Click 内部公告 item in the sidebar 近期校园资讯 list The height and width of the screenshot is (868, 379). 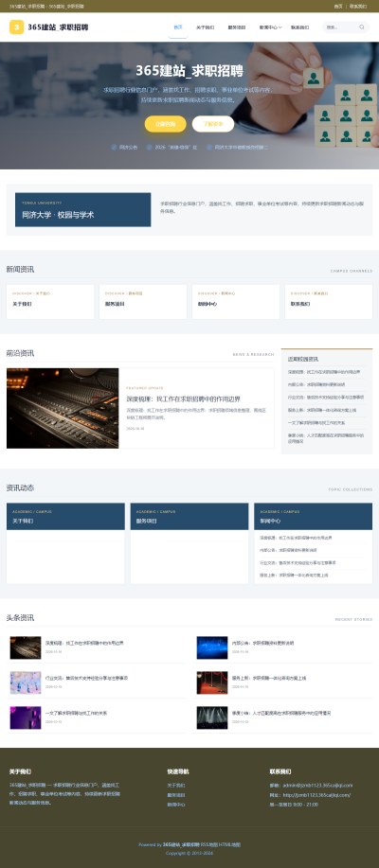tap(316, 384)
